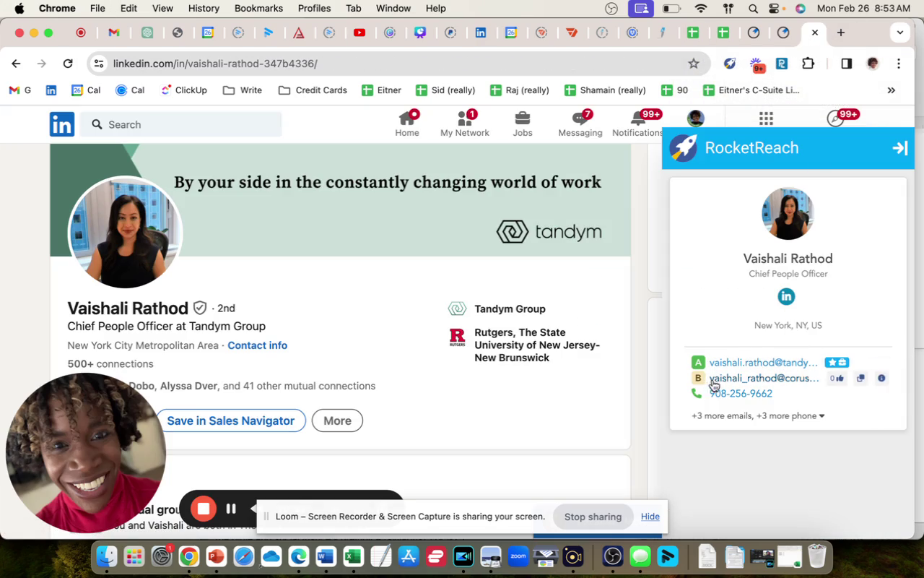Toggle the Chrome side panel icon

(x=847, y=64)
